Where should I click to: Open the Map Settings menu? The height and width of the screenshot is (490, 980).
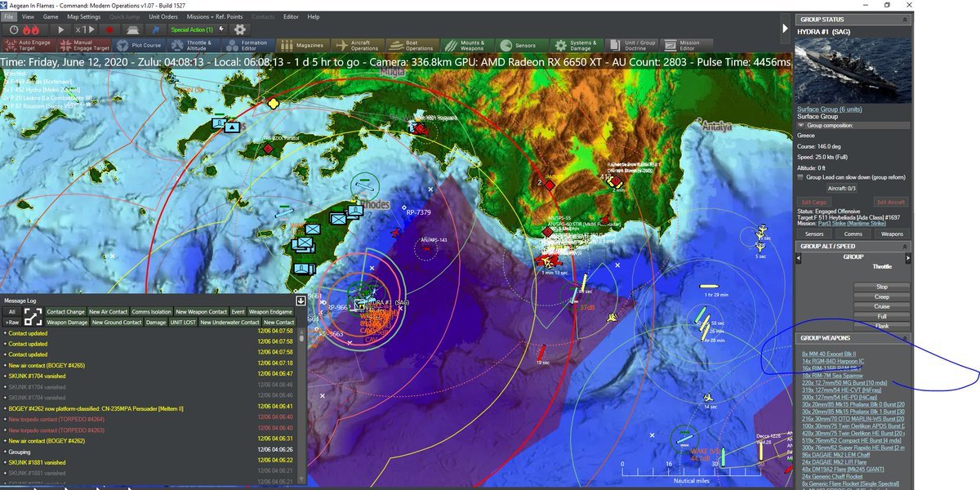(83, 16)
